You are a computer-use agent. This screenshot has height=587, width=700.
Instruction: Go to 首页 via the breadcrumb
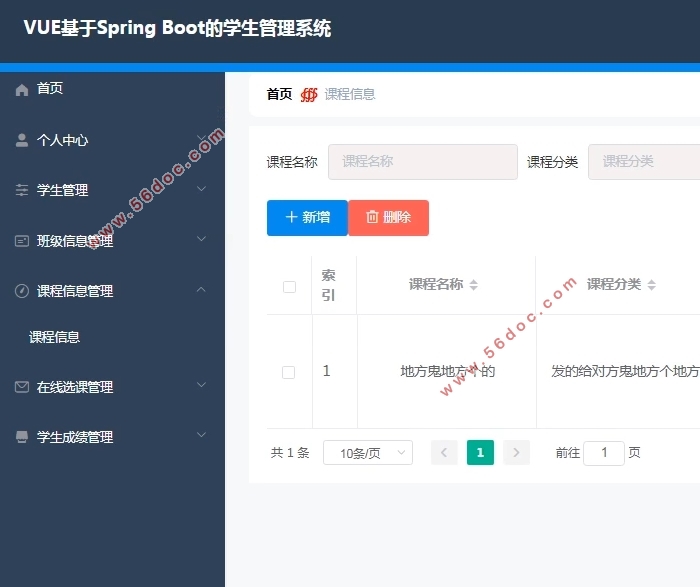pyautogui.click(x=279, y=94)
